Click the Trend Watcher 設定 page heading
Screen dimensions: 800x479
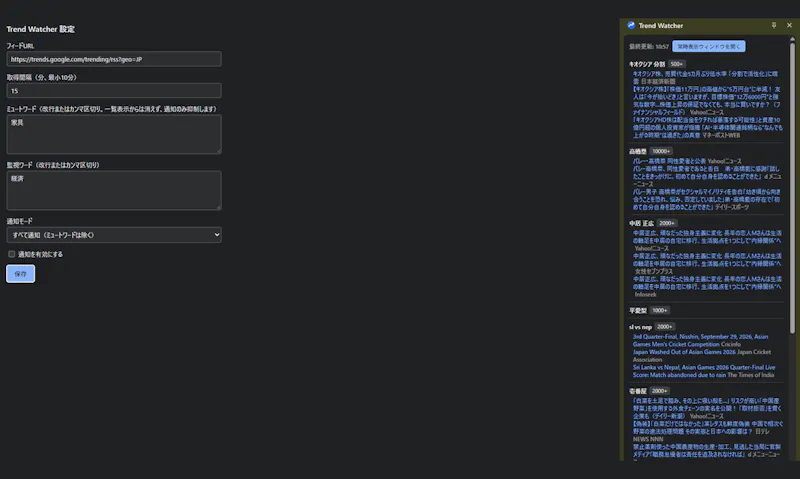tap(40, 29)
